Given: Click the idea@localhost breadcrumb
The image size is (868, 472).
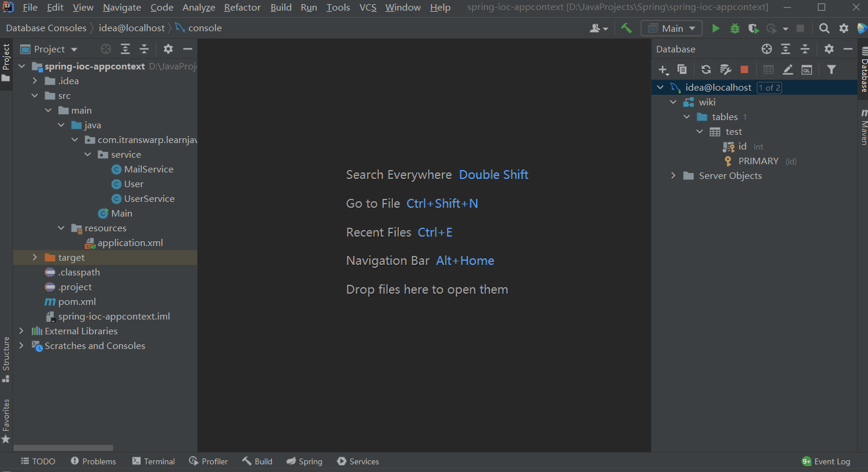Looking at the screenshot, I should coord(132,28).
